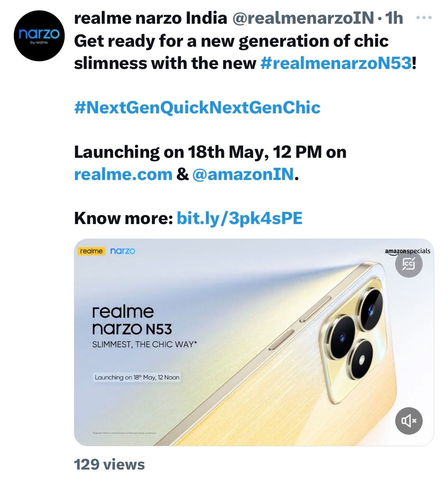Click the yellow realme logo in the video
Image resolution: width=448 pixels, height=478 pixels.
pos(92,251)
